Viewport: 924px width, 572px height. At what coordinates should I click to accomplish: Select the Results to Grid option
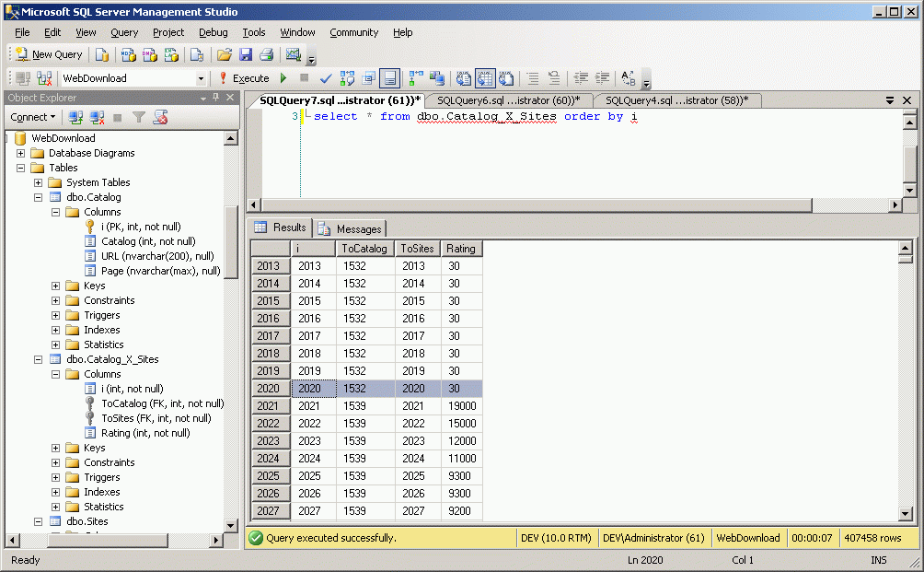485,78
